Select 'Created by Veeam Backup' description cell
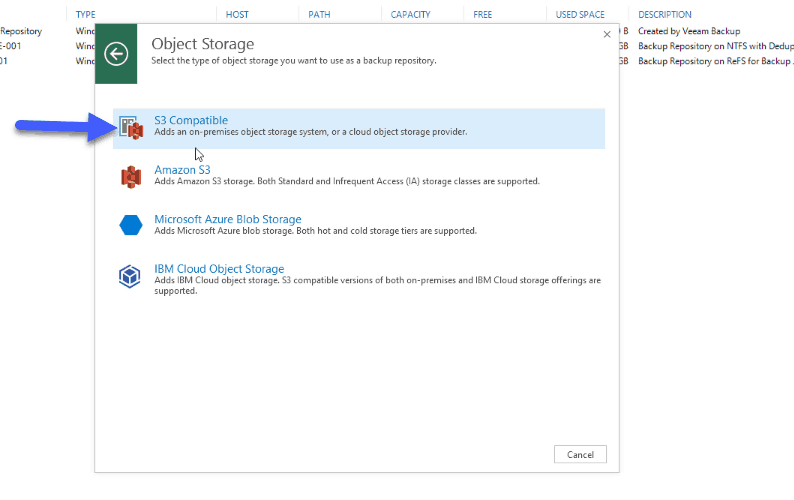The image size is (794, 500). (x=689, y=31)
